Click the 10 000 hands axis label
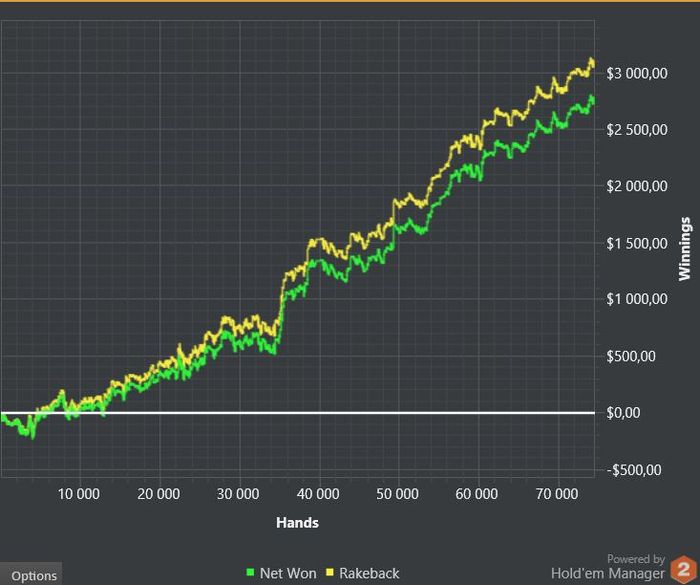 coord(79,494)
